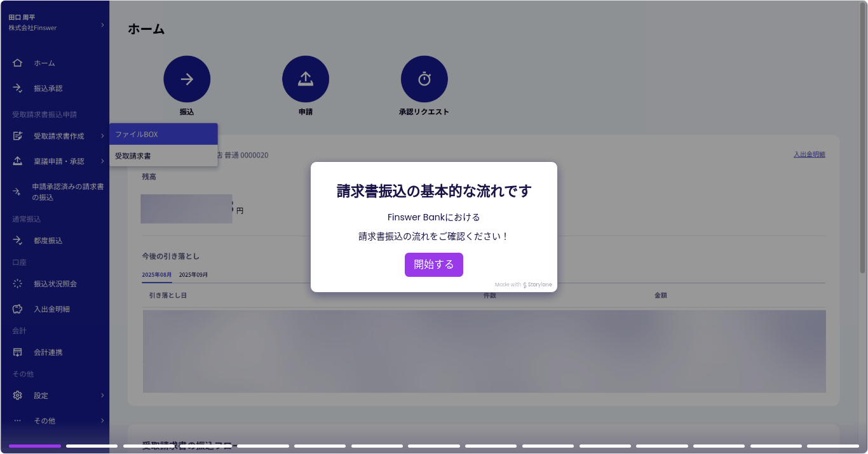The height and width of the screenshot is (454, 868).
Task: Click the 承認リクエスト stopwatch button
Action: click(424, 79)
